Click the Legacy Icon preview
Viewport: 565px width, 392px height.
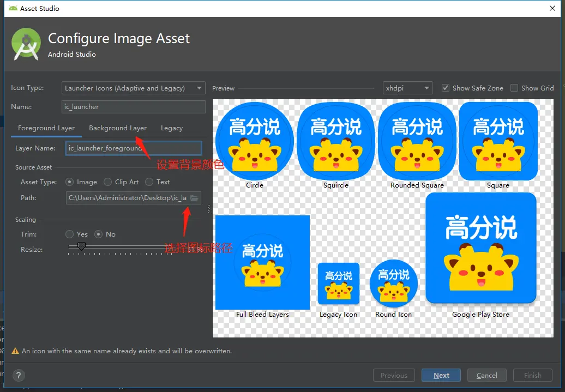[338, 284]
